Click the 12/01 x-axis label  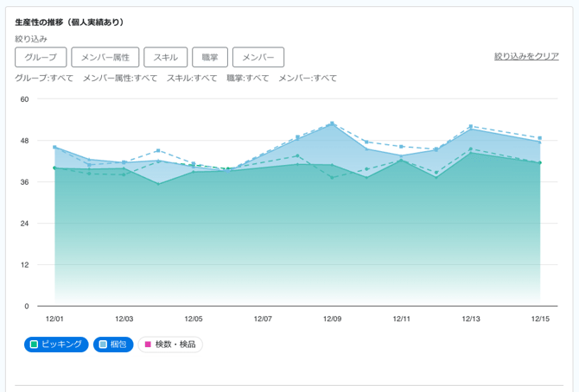(x=54, y=319)
